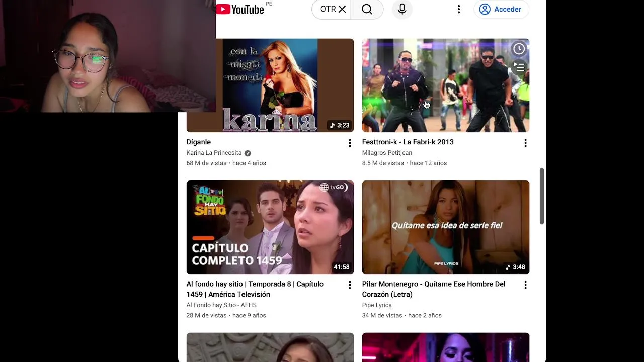Open the settings three-dot menu in header

[x=458, y=9]
